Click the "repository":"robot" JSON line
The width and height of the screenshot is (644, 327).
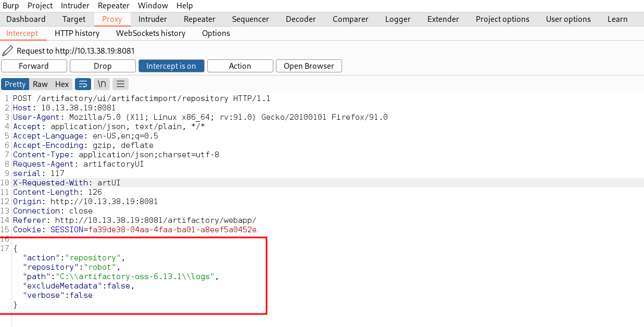pos(72,267)
